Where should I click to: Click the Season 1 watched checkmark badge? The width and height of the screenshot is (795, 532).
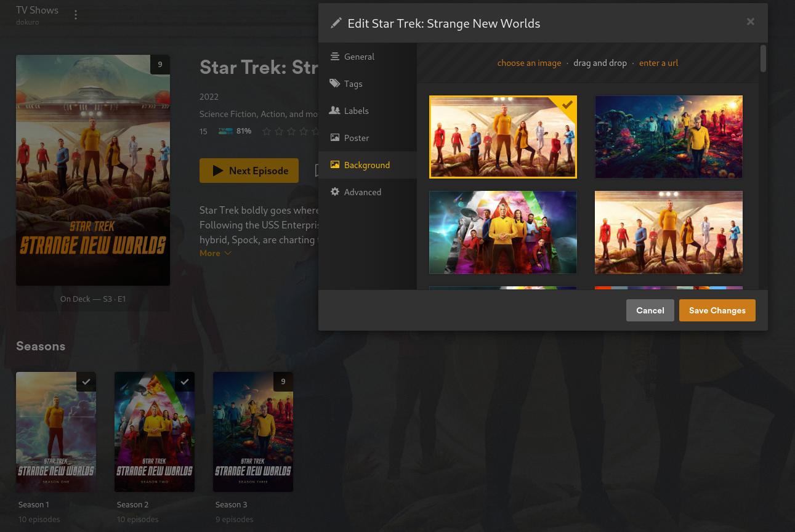click(x=86, y=382)
